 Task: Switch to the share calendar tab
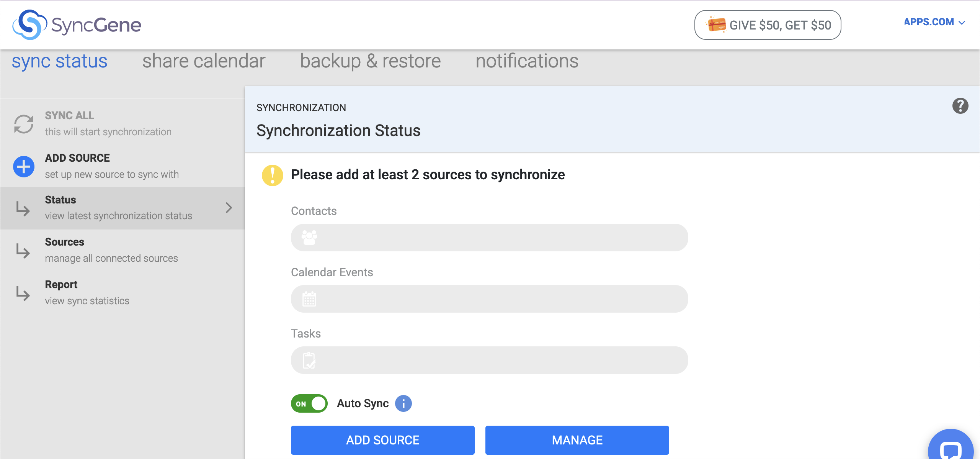(x=204, y=61)
